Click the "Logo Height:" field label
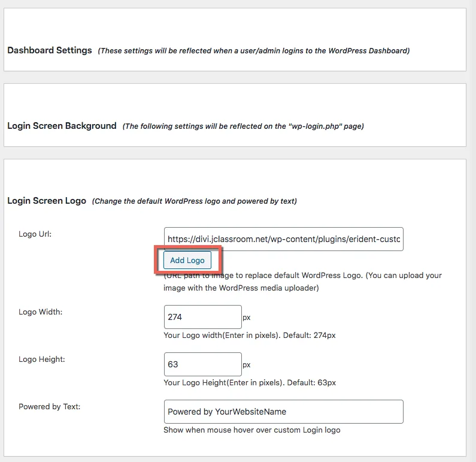This screenshot has width=476, height=462. tap(41, 359)
